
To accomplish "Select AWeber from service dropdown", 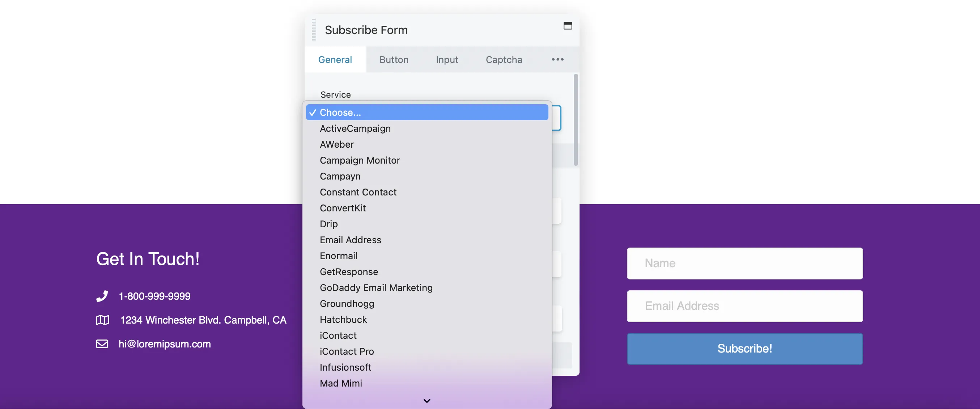I will (x=336, y=144).
